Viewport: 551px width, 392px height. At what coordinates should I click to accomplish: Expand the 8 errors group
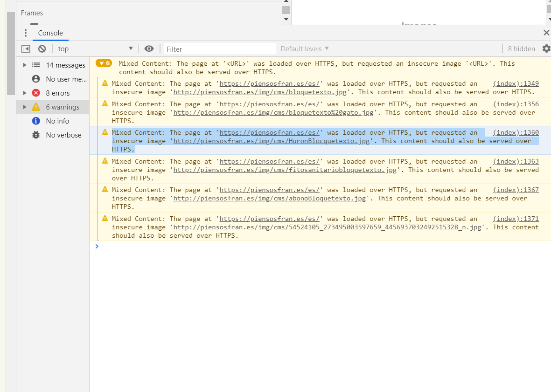(x=25, y=93)
